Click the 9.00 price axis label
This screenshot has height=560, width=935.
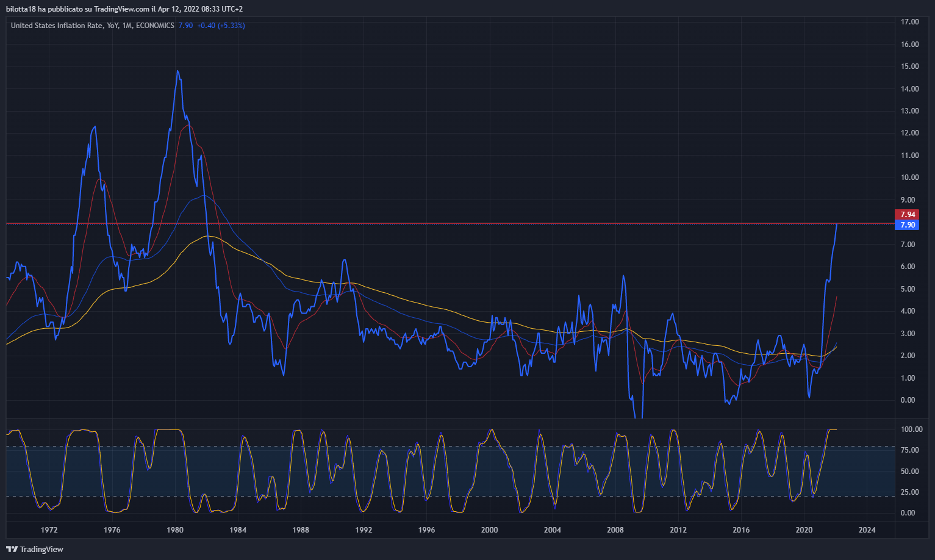908,200
